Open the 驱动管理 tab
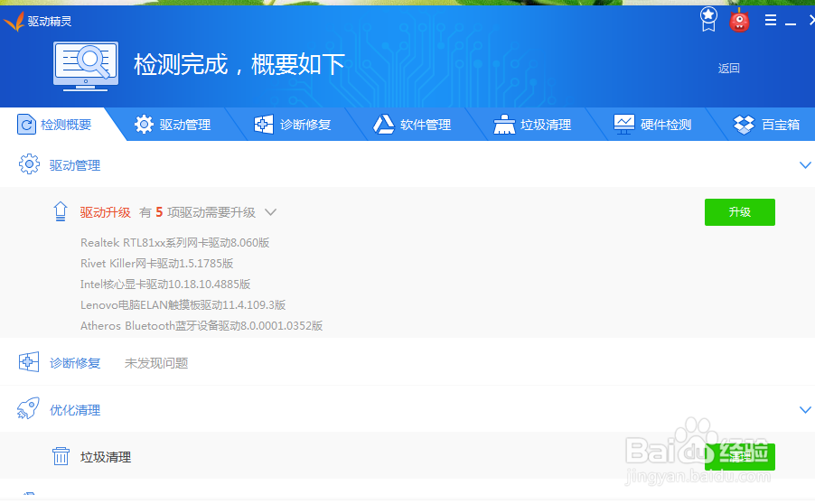 click(172, 125)
